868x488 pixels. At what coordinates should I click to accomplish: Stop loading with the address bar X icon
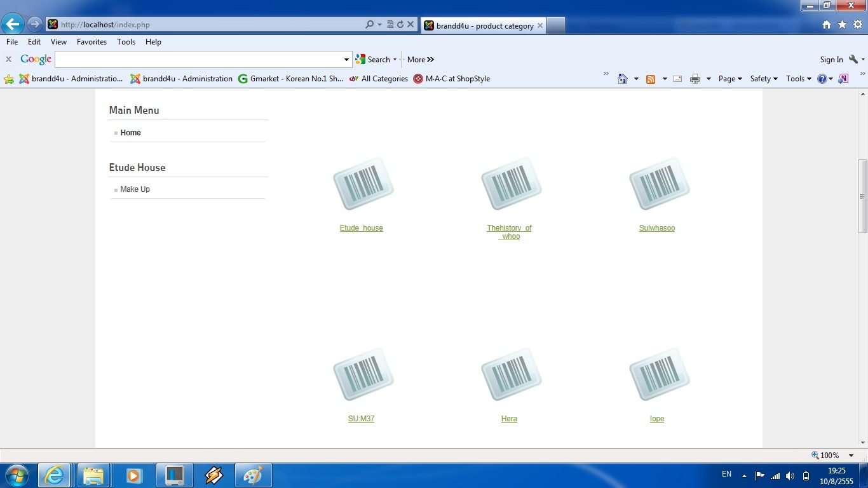(410, 24)
